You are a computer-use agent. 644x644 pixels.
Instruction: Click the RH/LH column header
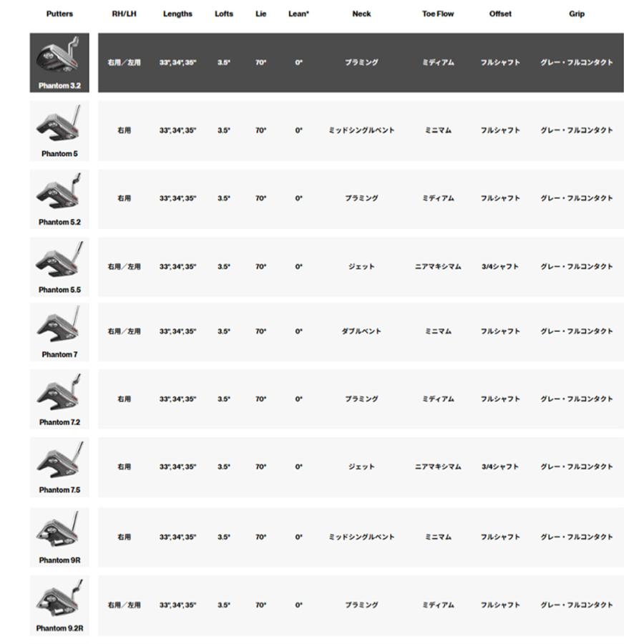pos(124,14)
